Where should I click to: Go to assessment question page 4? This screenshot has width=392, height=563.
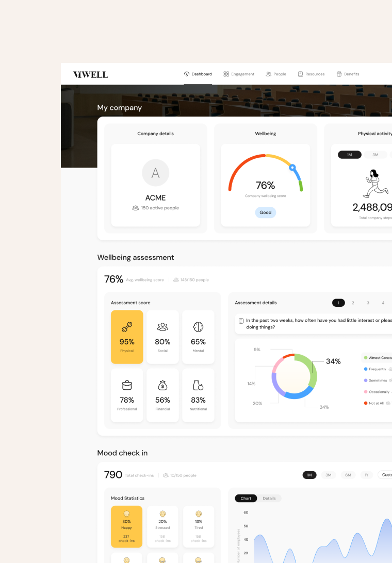click(383, 303)
